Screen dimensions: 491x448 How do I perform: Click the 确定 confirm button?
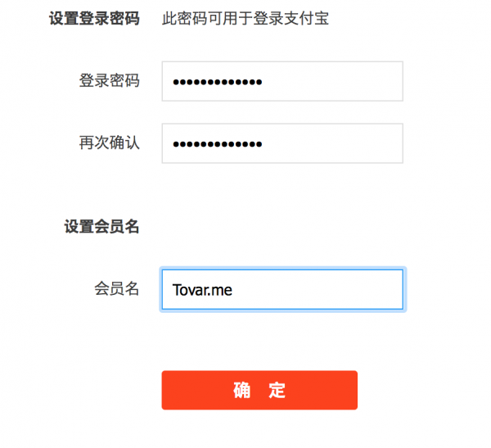[x=259, y=390]
